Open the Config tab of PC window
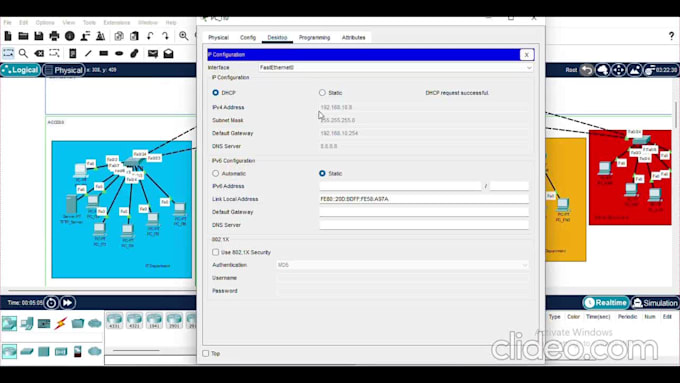This screenshot has height=383, width=680. (x=248, y=38)
